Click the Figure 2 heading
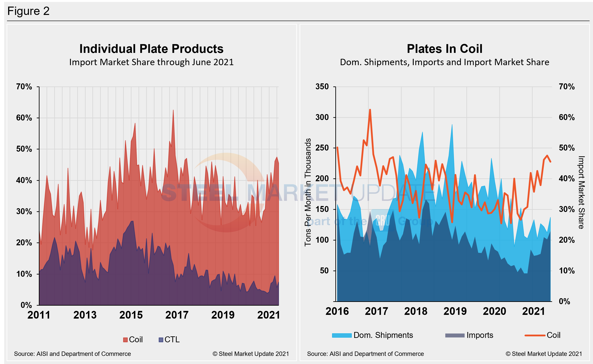The image size is (593, 364). pos(28,11)
